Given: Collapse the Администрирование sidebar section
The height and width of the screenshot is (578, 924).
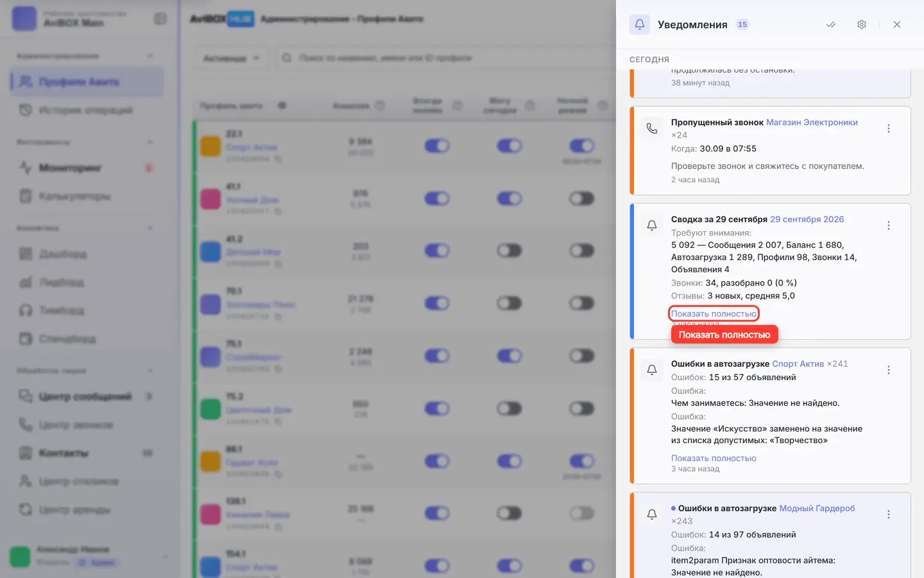Looking at the screenshot, I should pyautogui.click(x=150, y=56).
